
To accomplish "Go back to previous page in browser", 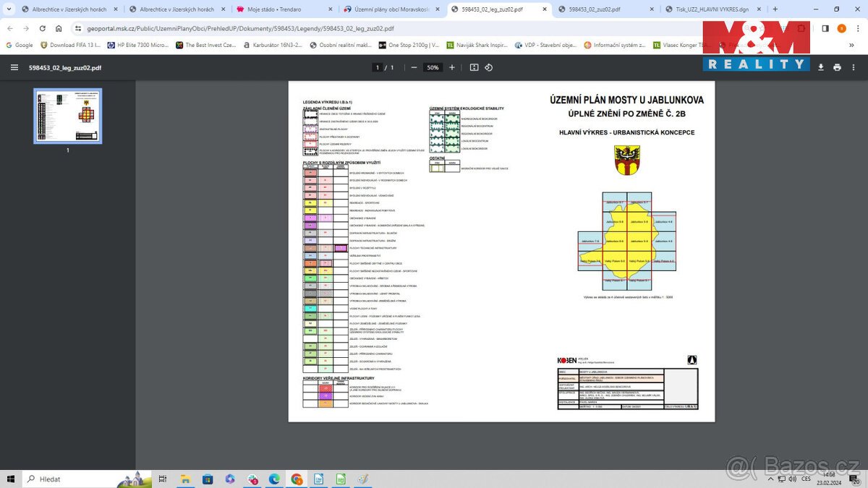I will coord(9,28).
